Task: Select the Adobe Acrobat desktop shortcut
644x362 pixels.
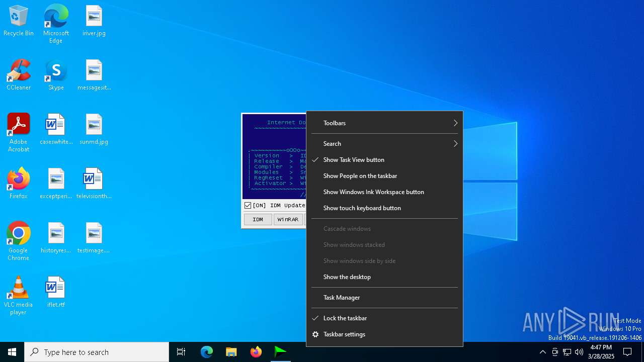Action: point(19,133)
